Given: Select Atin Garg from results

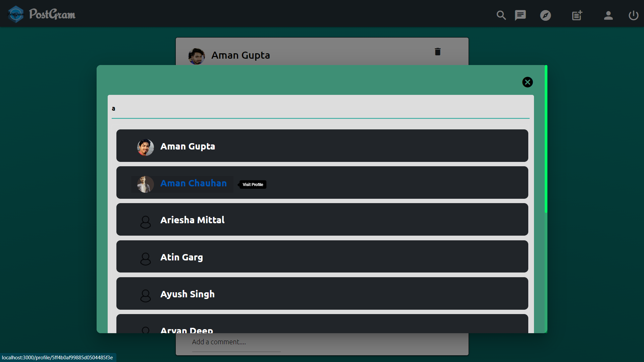Looking at the screenshot, I should (x=181, y=257).
